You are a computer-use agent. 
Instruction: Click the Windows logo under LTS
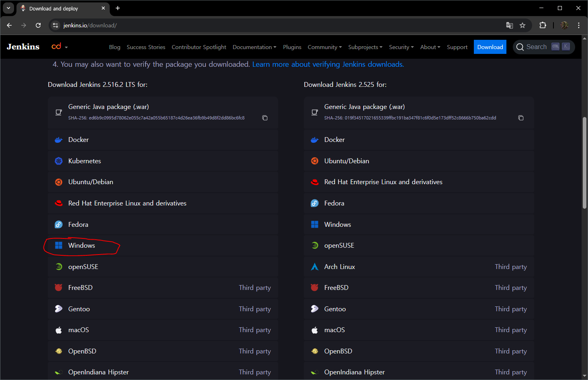(59, 245)
